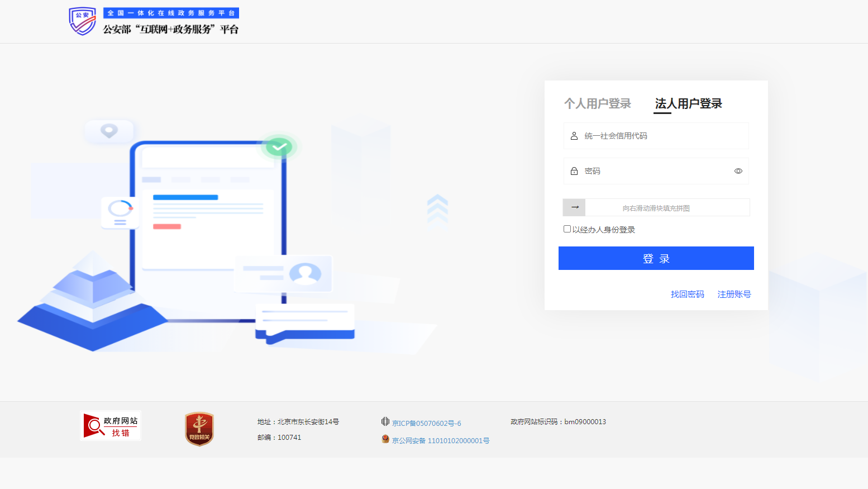Click the lock icon in password field

(x=574, y=171)
